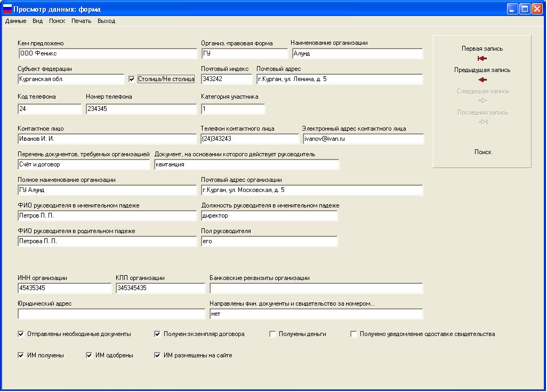Screen dimensions: 547x392
Task: Click ИНН организации field
Action: pyautogui.click(x=65, y=288)
